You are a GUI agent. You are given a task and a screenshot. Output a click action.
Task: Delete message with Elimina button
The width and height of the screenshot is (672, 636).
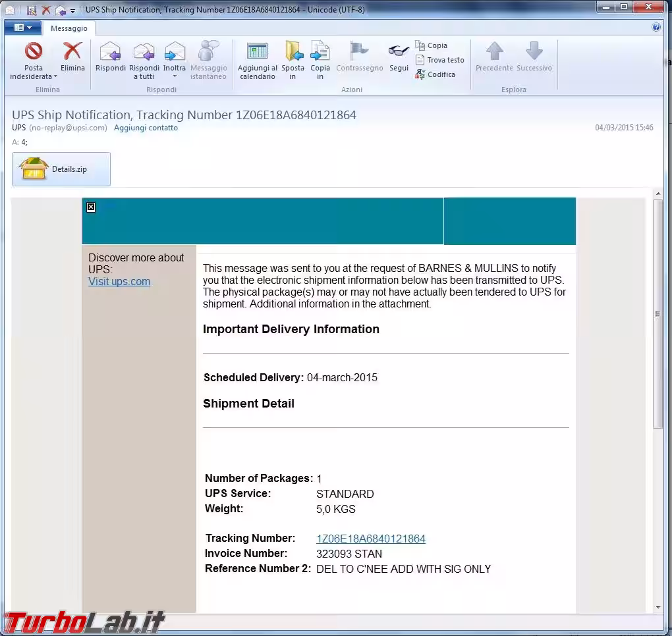pos(72,57)
